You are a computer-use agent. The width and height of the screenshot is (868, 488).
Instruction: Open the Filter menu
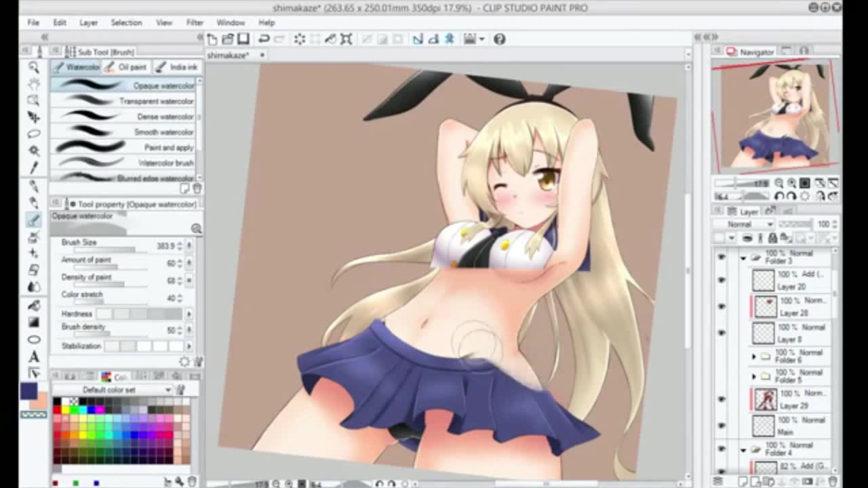(x=195, y=22)
